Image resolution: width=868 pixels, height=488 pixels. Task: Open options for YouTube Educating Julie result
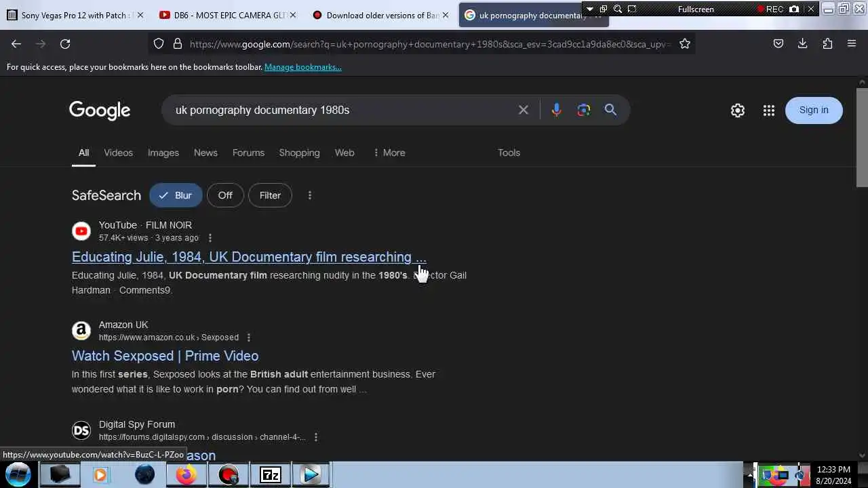(x=210, y=238)
